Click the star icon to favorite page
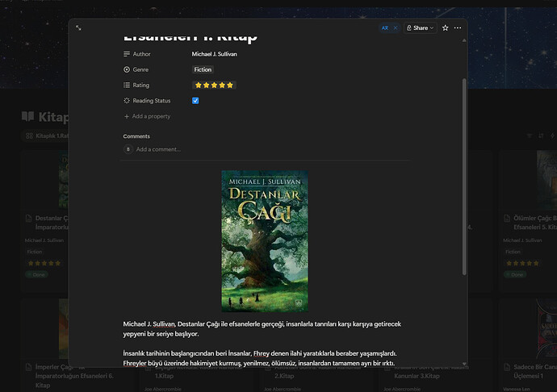Viewport: 557px width, 392px height. click(x=445, y=27)
